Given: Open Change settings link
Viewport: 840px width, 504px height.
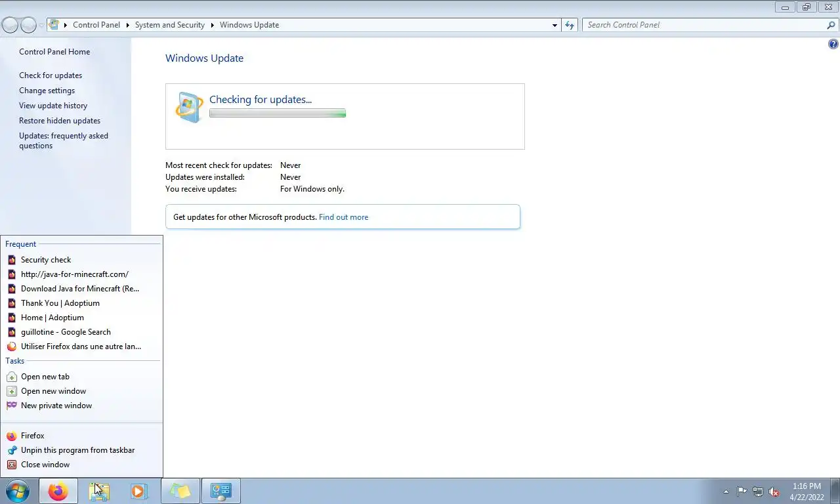Looking at the screenshot, I should (x=47, y=91).
